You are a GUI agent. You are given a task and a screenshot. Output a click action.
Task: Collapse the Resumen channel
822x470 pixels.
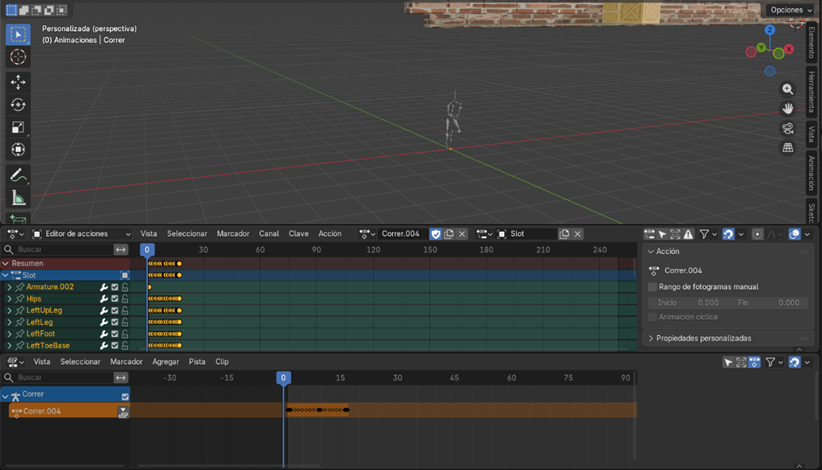pyautogui.click(x=6, y=264)
